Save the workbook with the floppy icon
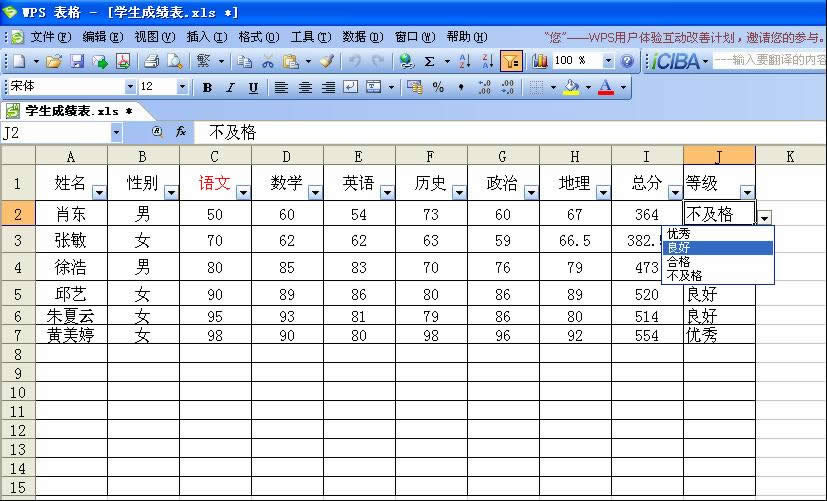Viewport: 827px width, 501px height. point(77,61)
